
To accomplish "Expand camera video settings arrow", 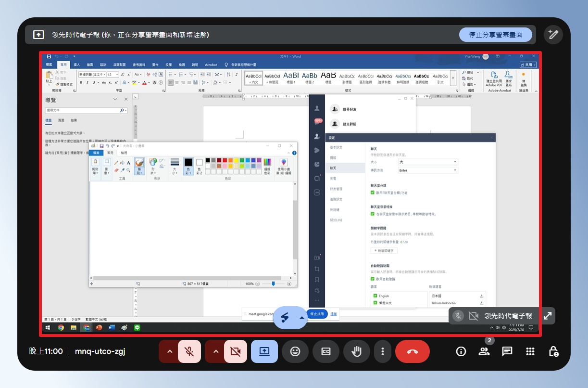I will [215, 351].
